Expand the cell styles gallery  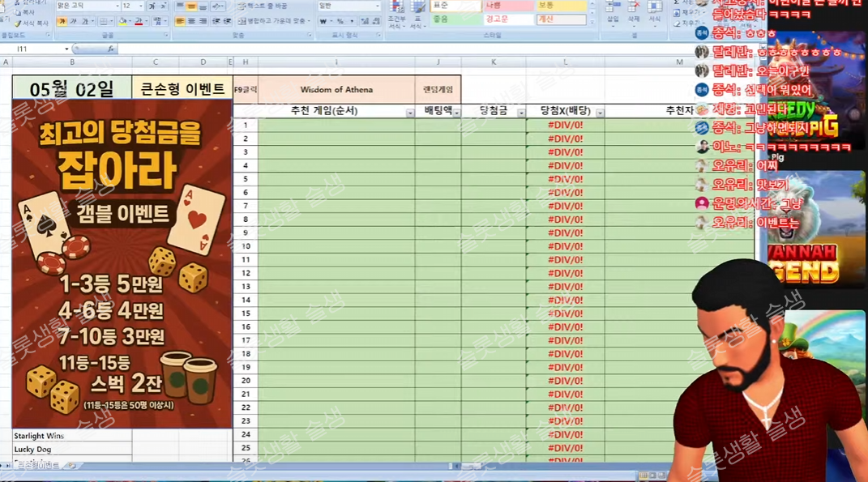[x=592, y=22]
